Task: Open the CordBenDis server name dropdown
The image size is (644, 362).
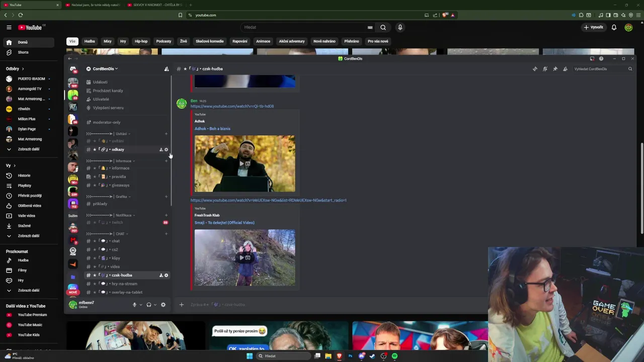Action: [x=103, y=69]
